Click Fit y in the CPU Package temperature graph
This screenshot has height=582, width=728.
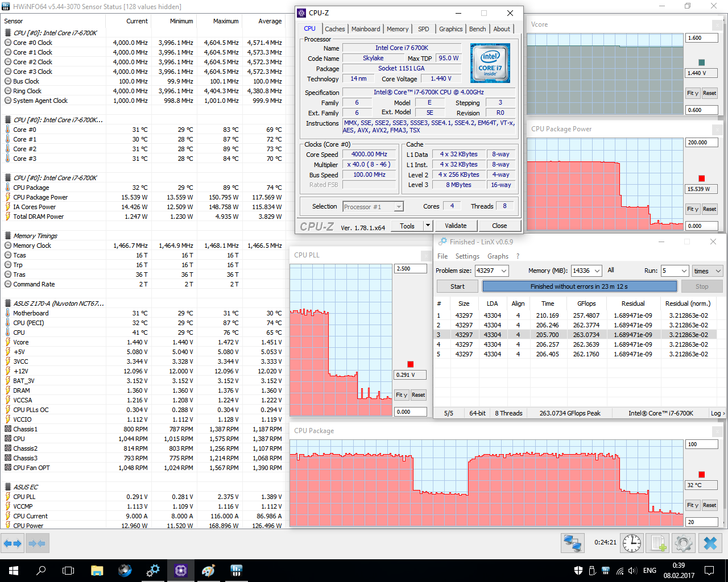692,505
